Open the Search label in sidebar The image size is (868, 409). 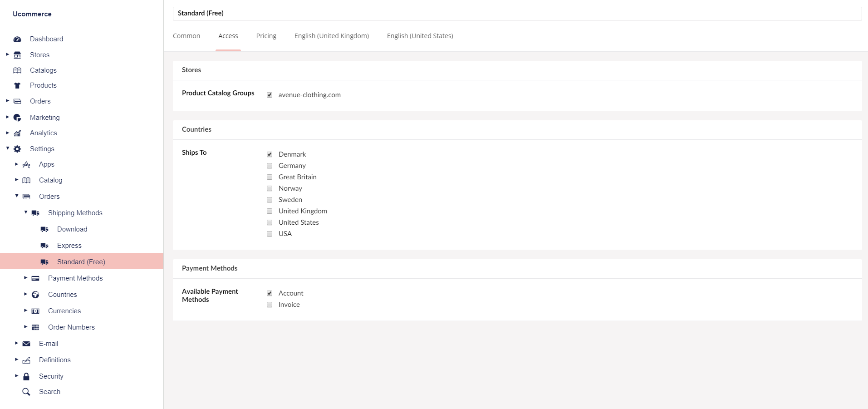click(49, 392)
